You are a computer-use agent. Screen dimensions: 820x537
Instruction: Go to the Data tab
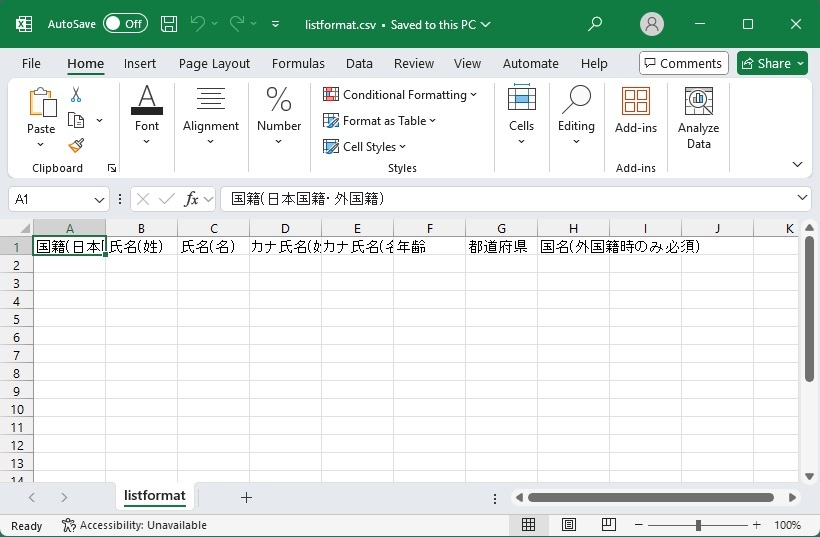[359, 64]
